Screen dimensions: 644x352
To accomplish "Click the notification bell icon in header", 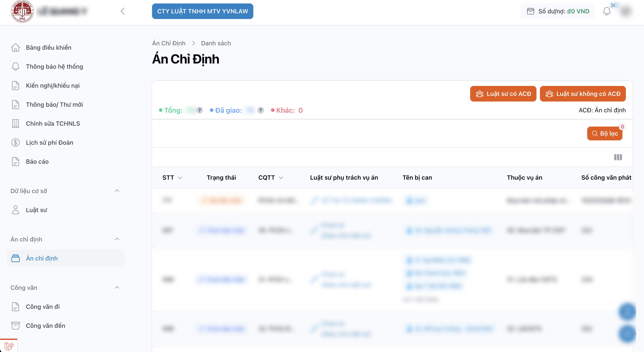I will click(x=606, y=11).
